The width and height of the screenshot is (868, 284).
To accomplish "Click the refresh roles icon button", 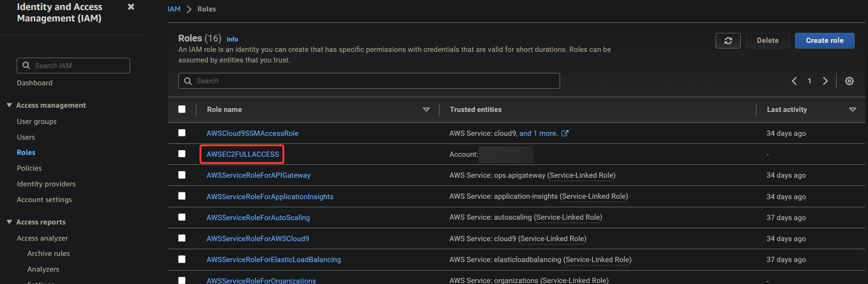I will (x=728, y=41).
